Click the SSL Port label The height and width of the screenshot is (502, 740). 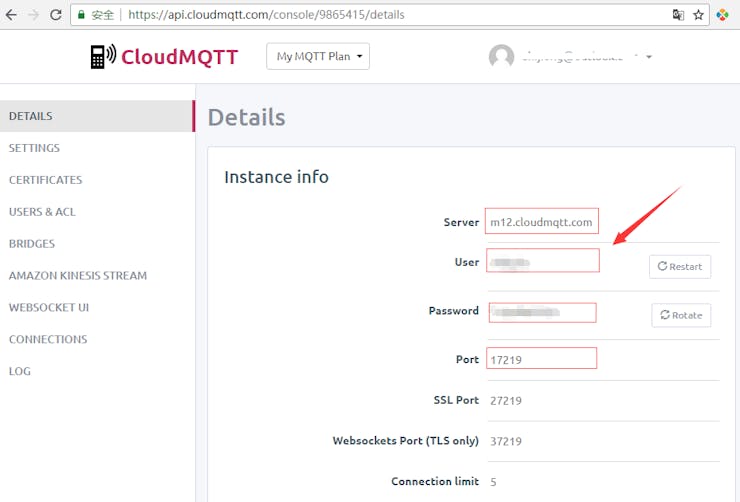(456, 400)
